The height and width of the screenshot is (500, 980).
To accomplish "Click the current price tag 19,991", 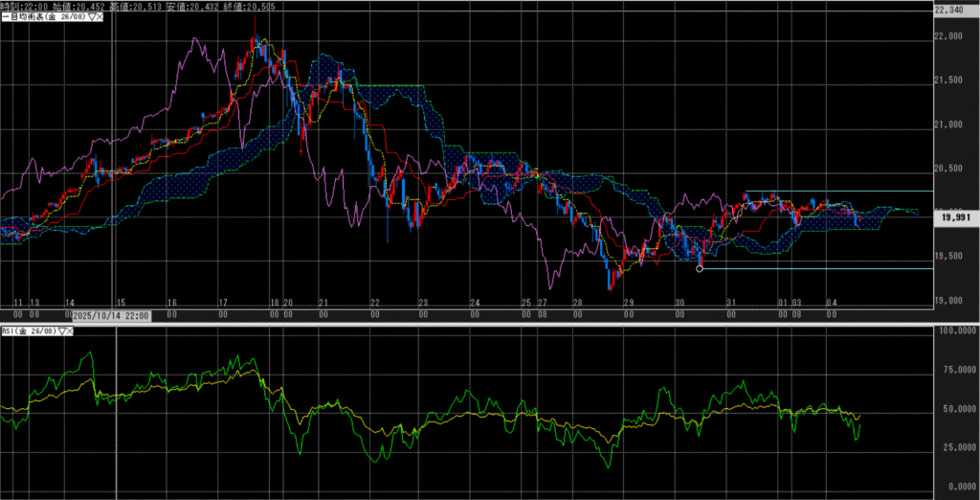I will tap(954, 217).
